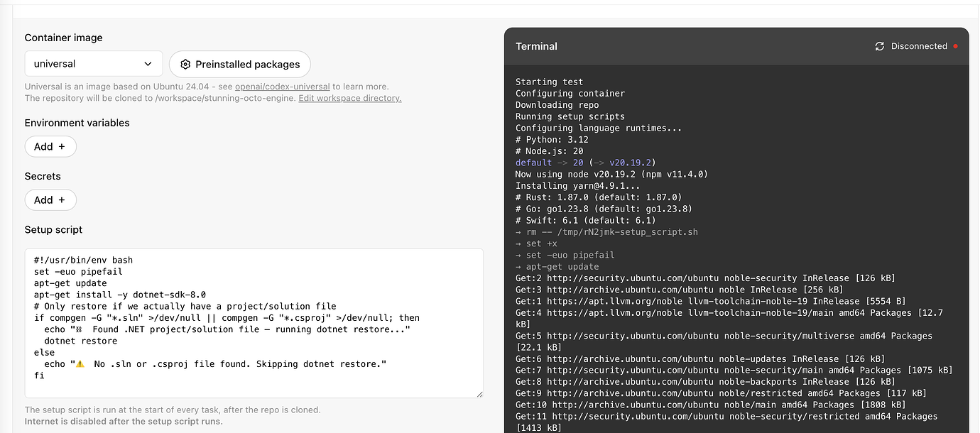This screenshot has height=433, width=980.
Task: Open the Preinstalled packages dialog
Action: point(239,64)
